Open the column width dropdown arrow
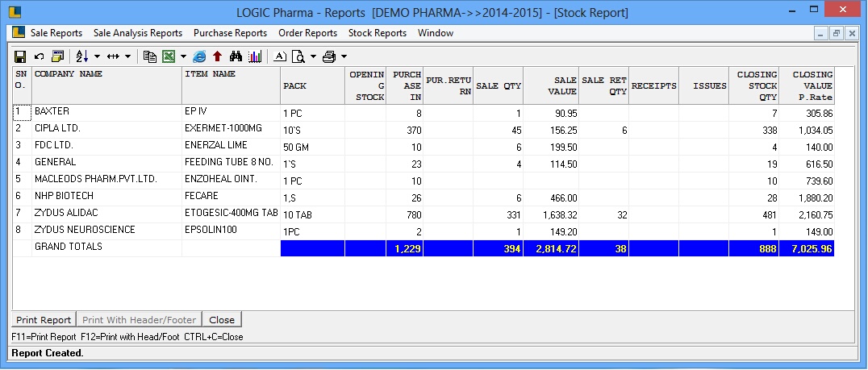The height and width of the screenshot is (370, 868). 127,56
